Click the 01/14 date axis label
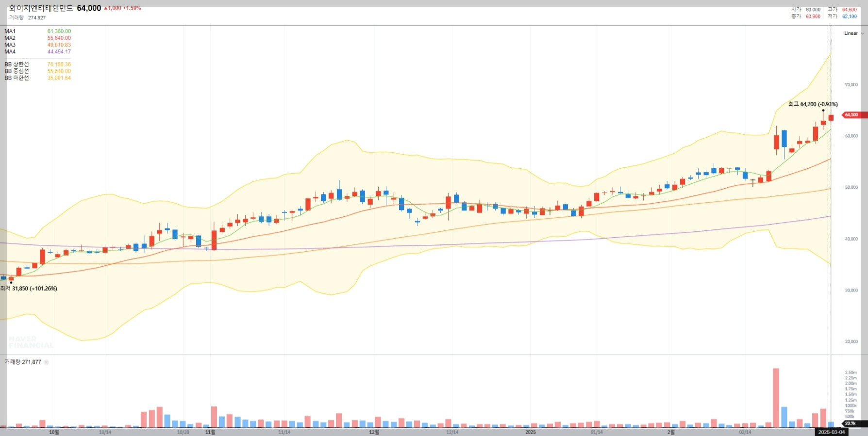 coord(597,432)
